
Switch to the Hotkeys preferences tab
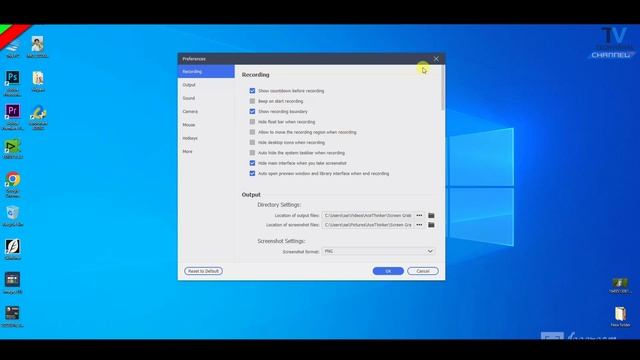206,138
